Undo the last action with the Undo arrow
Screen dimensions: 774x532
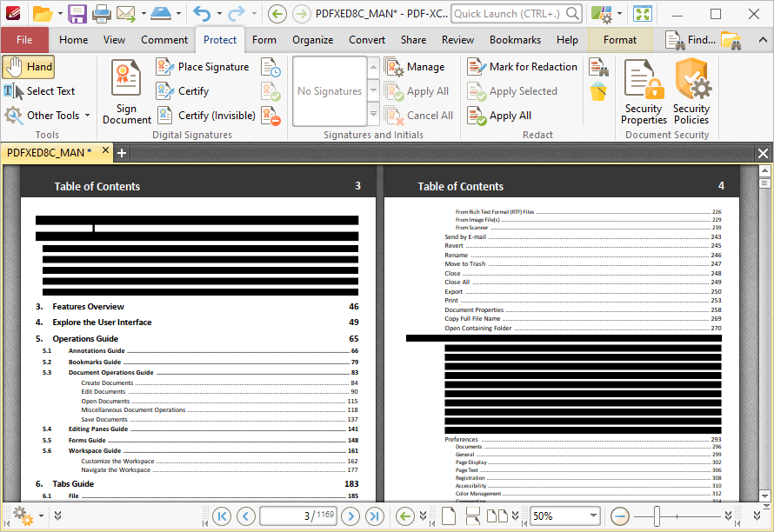click(202, 14)
